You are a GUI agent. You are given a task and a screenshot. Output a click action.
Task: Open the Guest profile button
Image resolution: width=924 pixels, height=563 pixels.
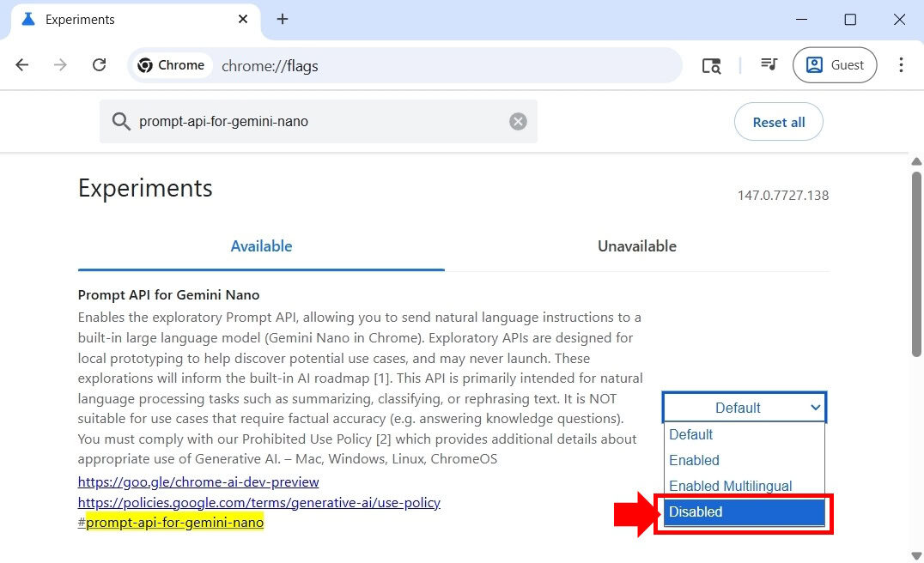[x=835, y=64]
